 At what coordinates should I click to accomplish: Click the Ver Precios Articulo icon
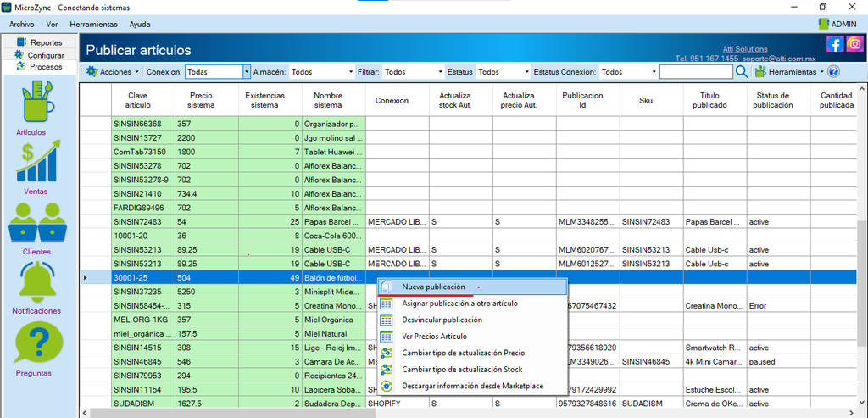[387, 336]
